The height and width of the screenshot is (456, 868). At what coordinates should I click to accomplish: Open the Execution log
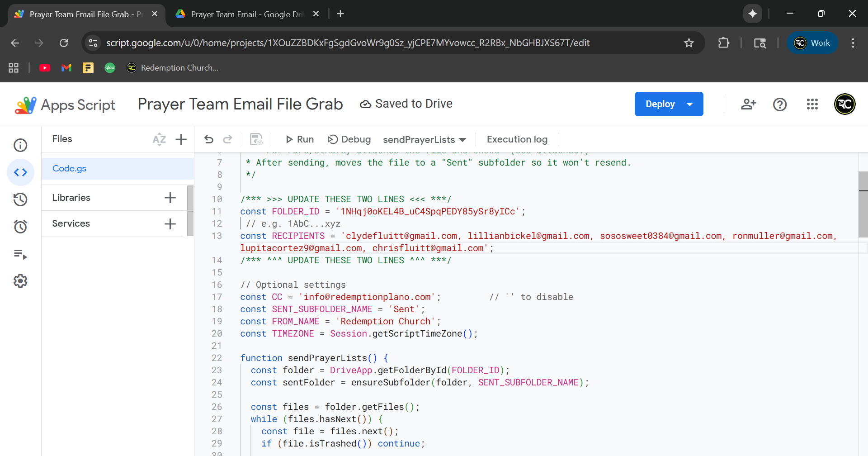pyautogui.click(x=517, y=139)
